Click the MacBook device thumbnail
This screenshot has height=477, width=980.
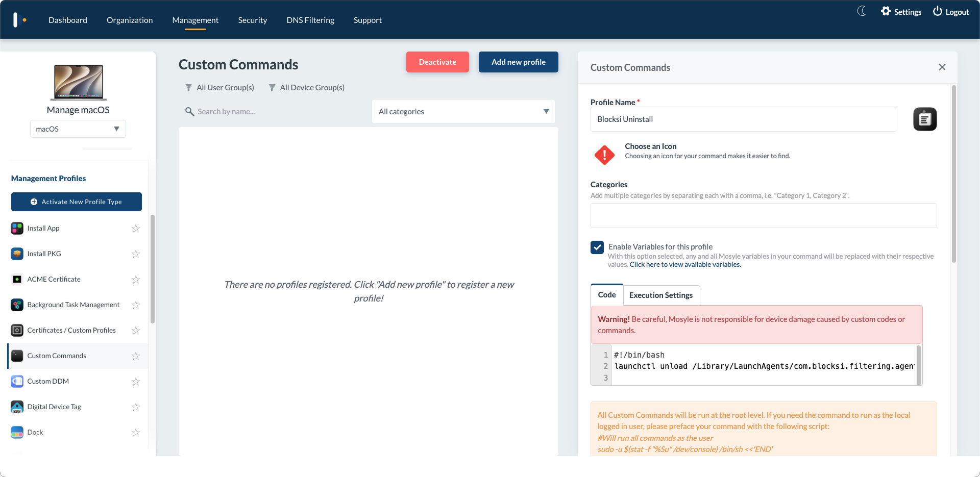click(x=79, y=83)
